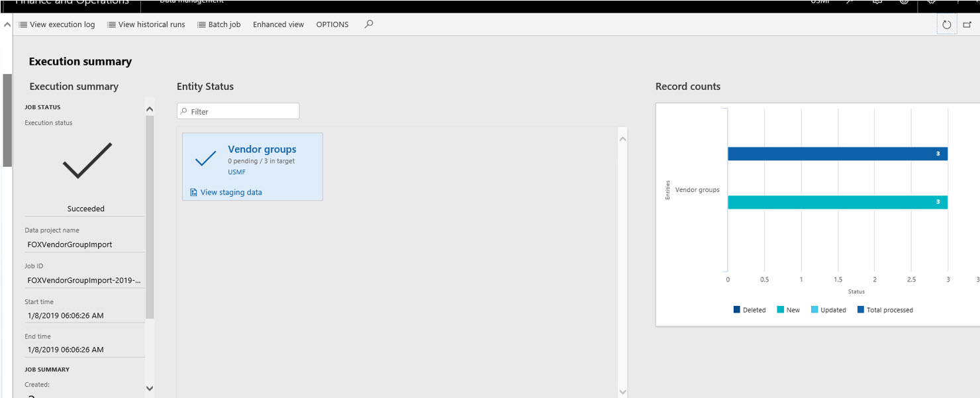Viewport: 980px width, 398px height.
Task: Open the search within the action pane
Action: coord(368,24)
